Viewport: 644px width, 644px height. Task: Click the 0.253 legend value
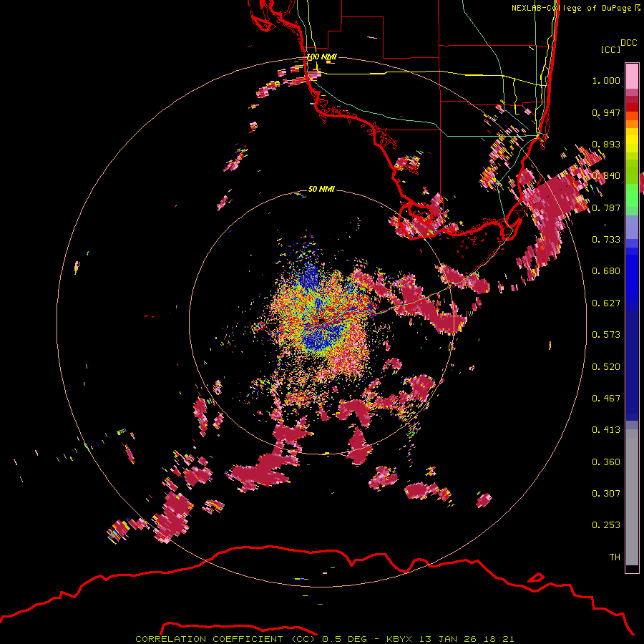pos(606,525)
